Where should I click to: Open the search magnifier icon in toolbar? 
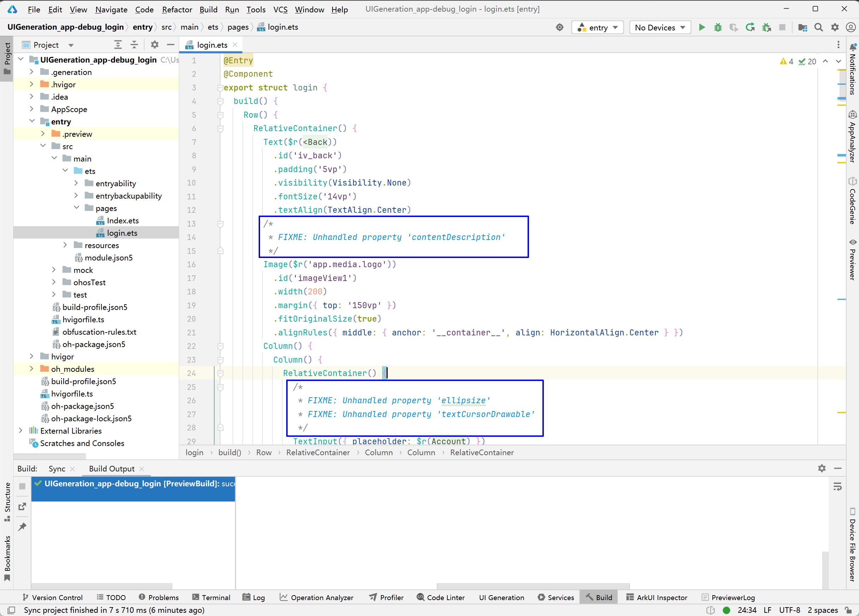pyautogui.click(x=818, y=27)
